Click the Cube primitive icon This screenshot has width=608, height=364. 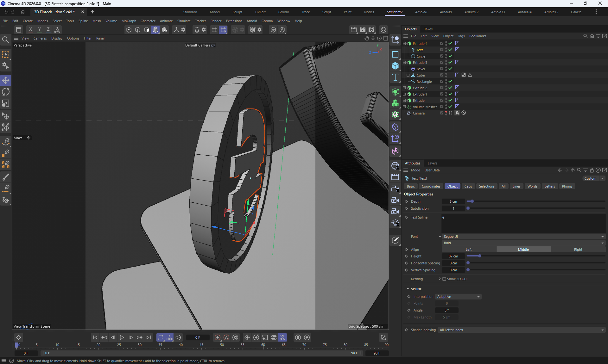pos(395,66)
